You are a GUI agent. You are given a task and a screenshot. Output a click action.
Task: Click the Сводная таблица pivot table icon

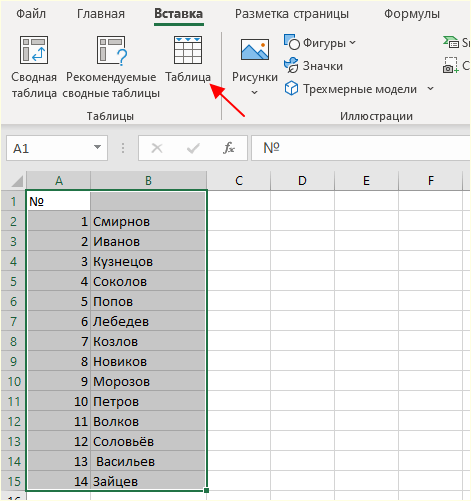pos(34,50)
